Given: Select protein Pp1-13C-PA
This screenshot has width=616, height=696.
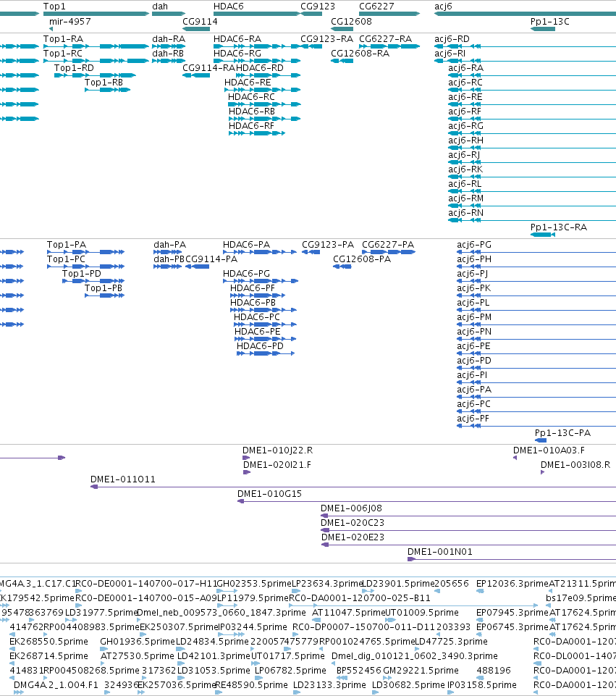Looking at the screenshot, I should 541,440.
